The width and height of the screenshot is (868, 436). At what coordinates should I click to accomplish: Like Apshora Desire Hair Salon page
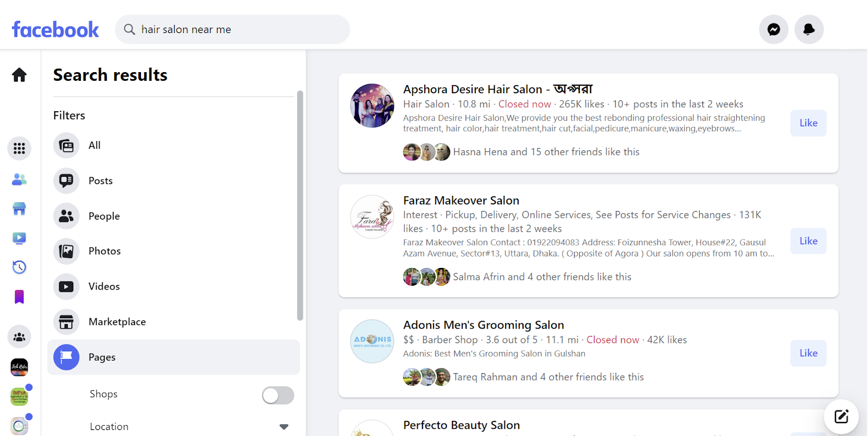tap(808, 123)
